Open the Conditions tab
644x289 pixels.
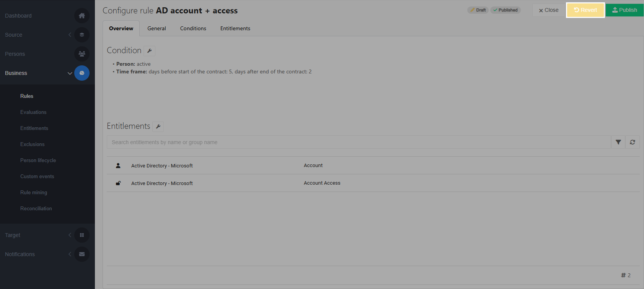(x=193, y=28)
